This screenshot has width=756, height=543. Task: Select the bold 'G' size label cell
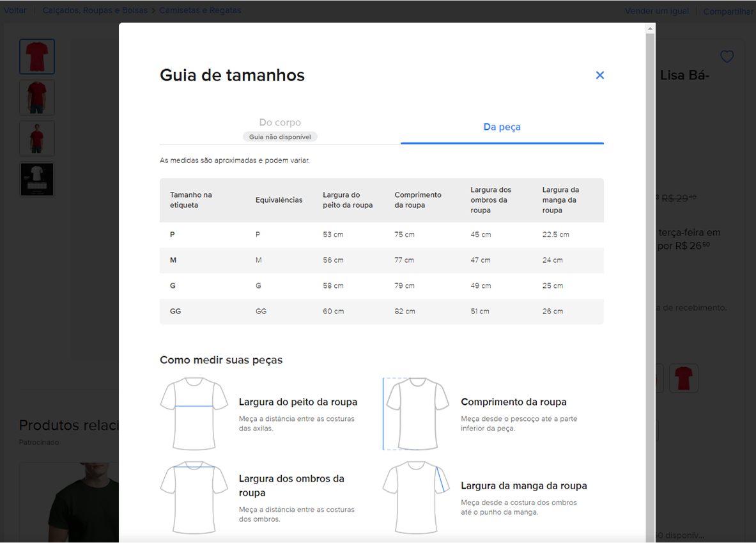(173, 286)
